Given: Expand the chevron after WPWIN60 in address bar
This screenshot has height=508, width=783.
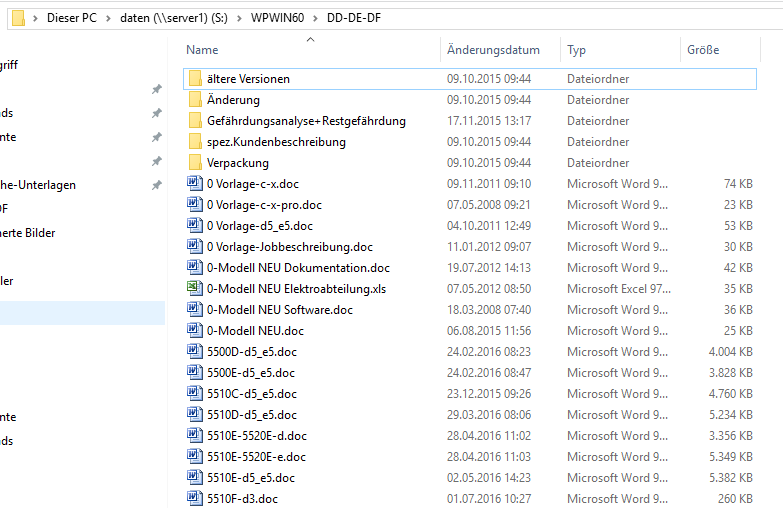Looking at the screenshot, I should pyautogui.click(x=317, y=18).
